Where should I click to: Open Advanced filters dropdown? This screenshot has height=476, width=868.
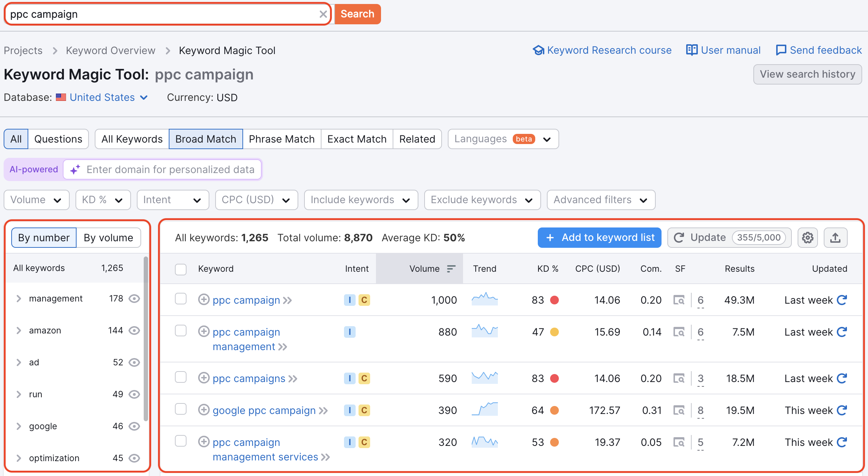[x=601, y=200]
